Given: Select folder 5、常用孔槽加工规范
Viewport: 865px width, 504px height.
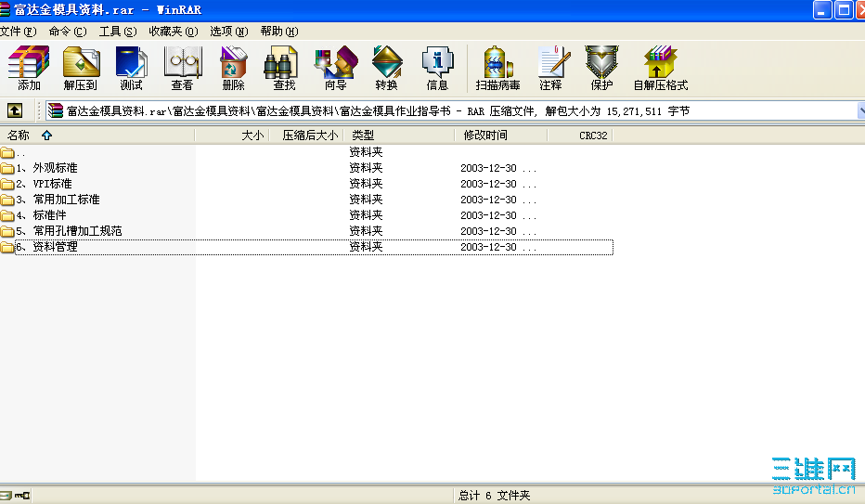Looking at the screenshot, I should 61,230.
